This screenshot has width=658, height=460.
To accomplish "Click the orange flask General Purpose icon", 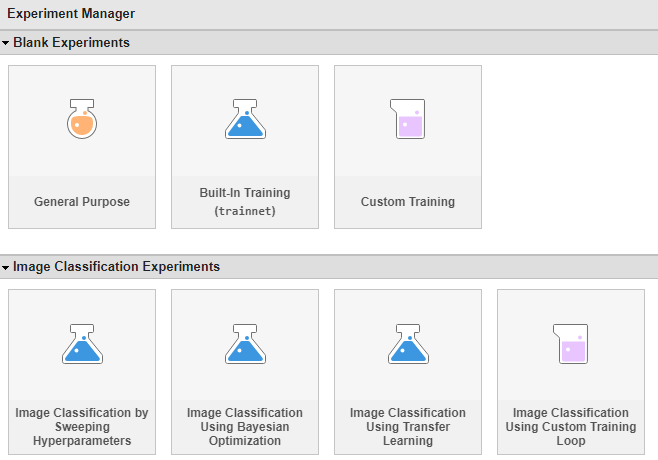I will point(82,120).
